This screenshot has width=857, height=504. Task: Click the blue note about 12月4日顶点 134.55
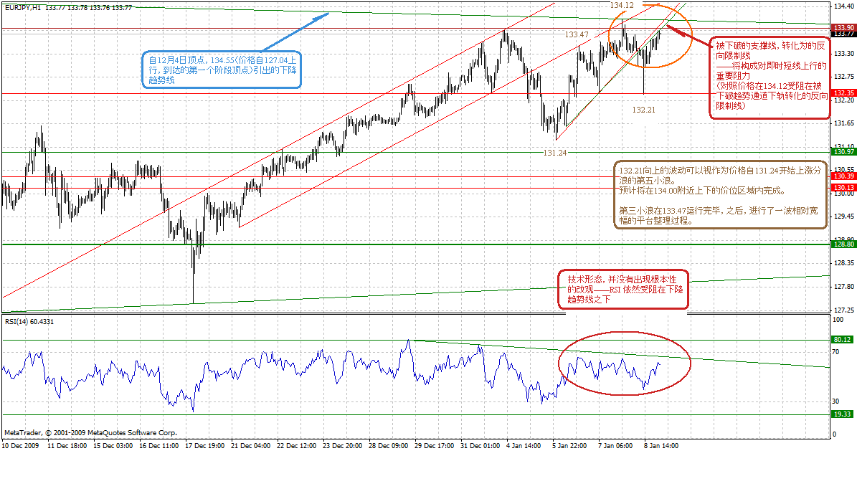pos(222,70)
